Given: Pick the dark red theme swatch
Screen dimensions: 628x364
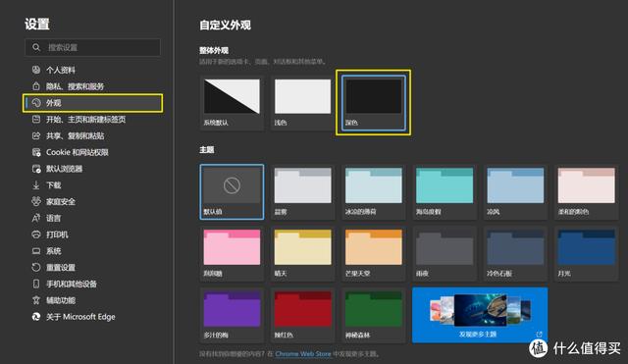Looking at the screenshot, I should click(303, 315).
